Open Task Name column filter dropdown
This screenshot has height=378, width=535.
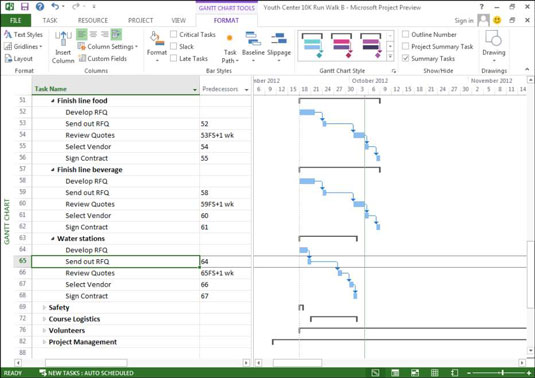195,90
